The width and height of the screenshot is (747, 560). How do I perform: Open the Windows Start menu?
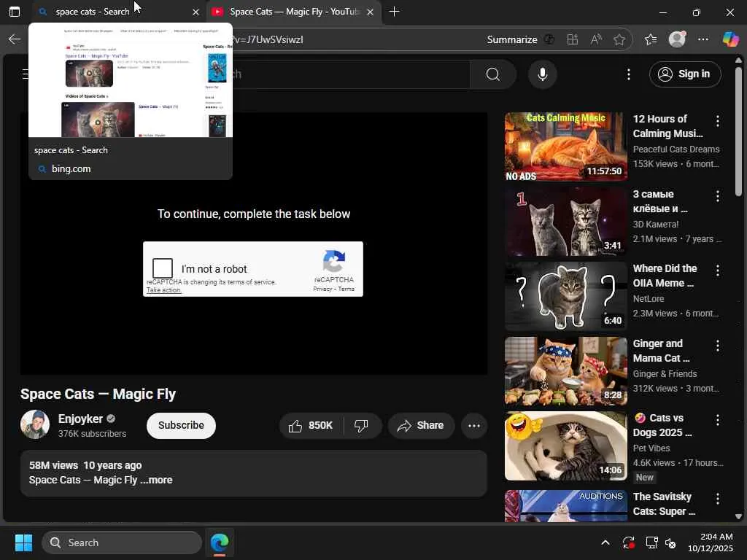(23, 542)
